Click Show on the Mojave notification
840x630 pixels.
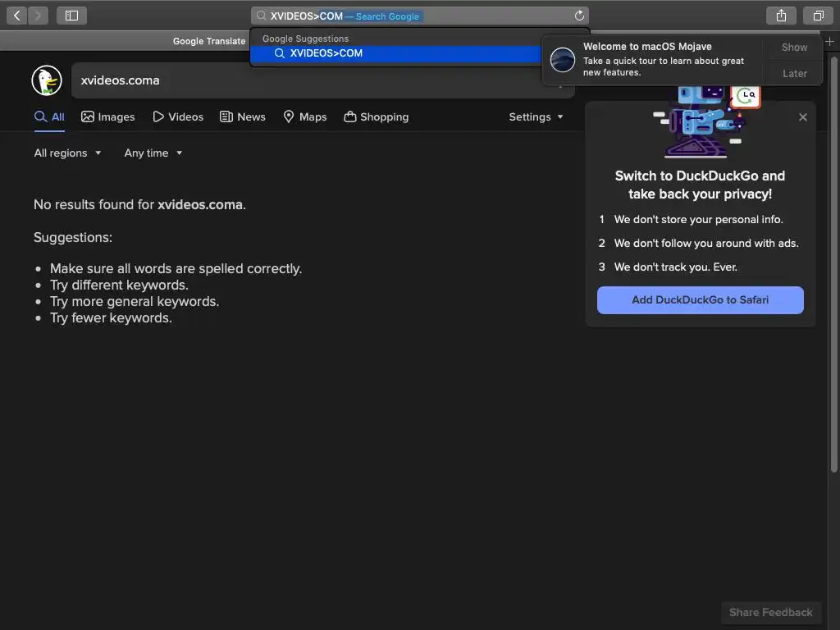[x=794, y=47]
